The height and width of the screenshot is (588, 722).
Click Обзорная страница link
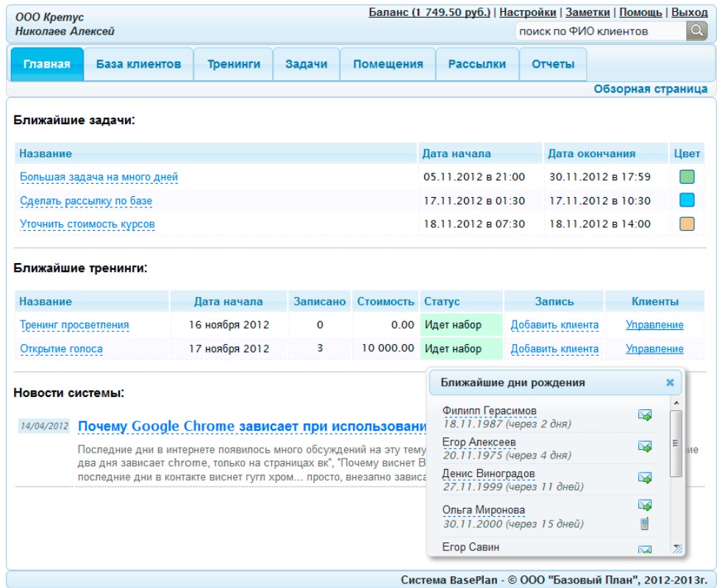tap(650, 89)
